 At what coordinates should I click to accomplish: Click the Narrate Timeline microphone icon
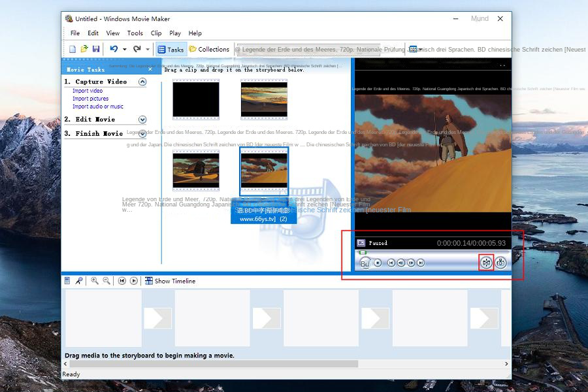(x=79, y=280)
